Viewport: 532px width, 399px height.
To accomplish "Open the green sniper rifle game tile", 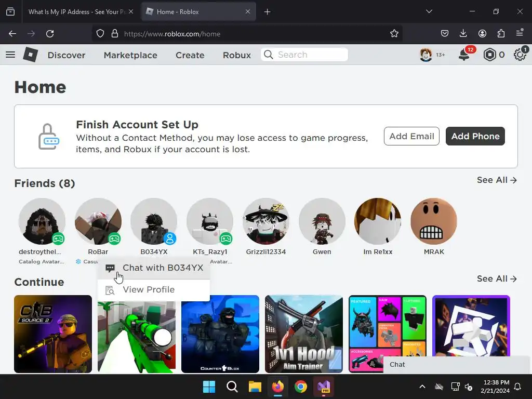I will click(137, 337).
